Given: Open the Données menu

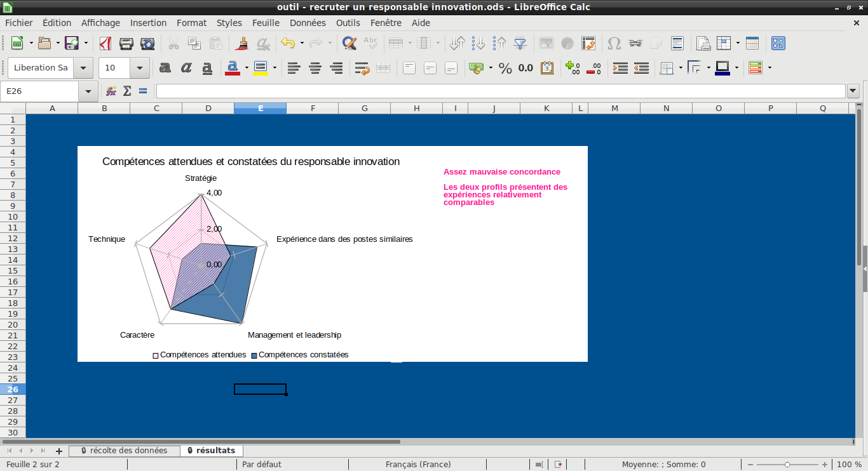Looking at the screenshot, I should coord(308,23).
